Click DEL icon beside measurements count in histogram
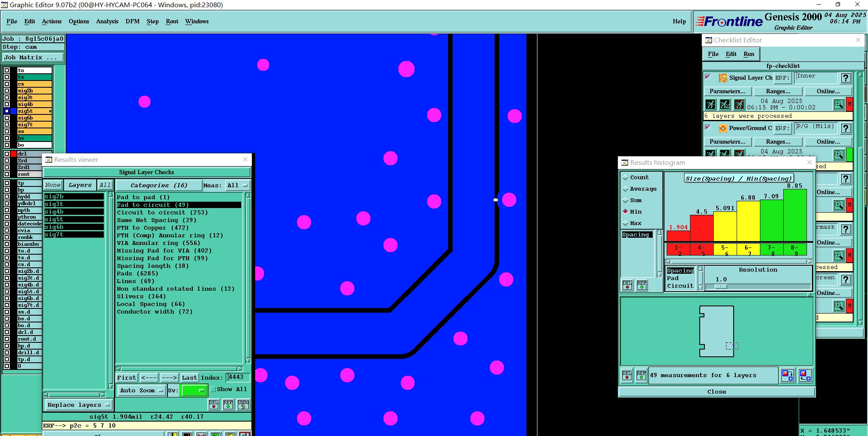 pos(627,375)
